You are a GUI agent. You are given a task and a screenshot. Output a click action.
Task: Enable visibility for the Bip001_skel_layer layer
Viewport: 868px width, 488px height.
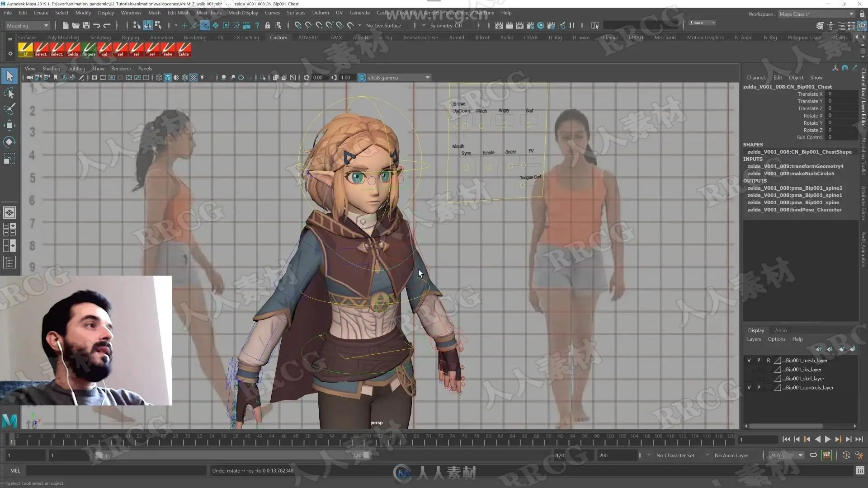(749, 379)
